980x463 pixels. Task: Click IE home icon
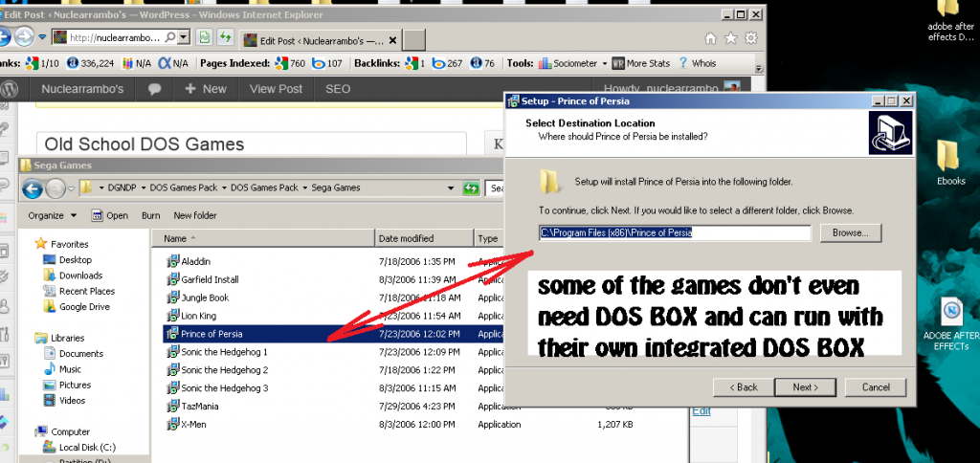point(711,38)
